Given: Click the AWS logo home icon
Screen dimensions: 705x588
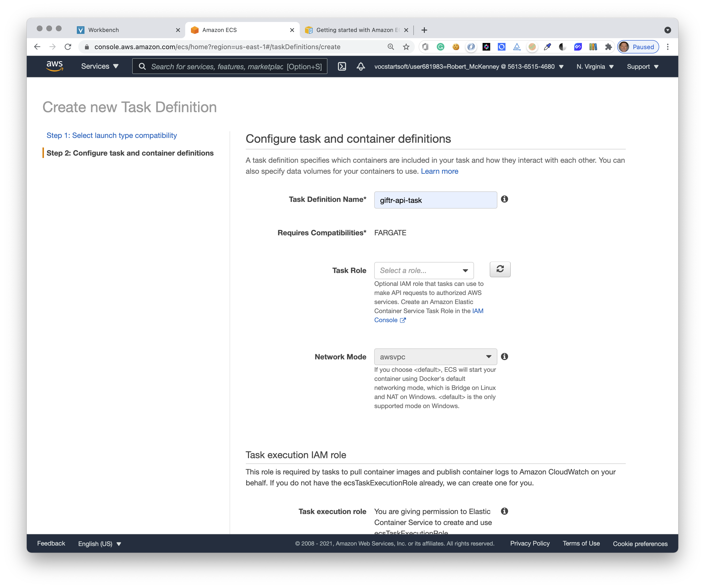Looking at the screenshot, I should [x=54, y=66].
